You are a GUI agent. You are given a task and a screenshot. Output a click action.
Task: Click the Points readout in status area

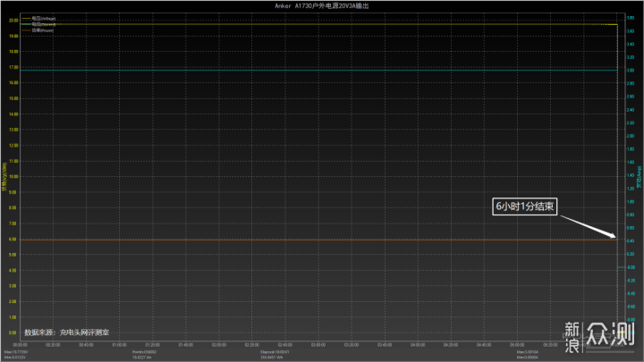tap(144, 352)
